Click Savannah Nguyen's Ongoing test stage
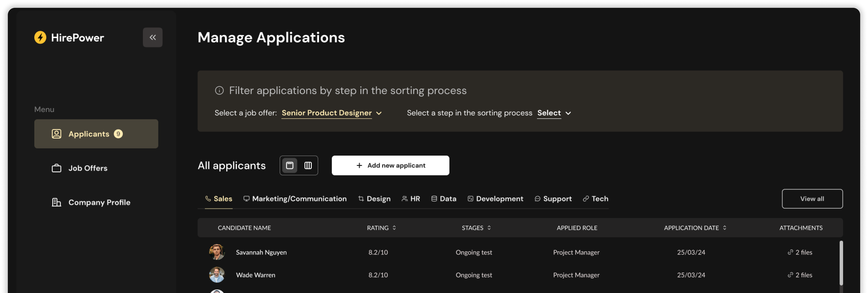The width and height of the screenshot is (868, 293). pos(474,252)
